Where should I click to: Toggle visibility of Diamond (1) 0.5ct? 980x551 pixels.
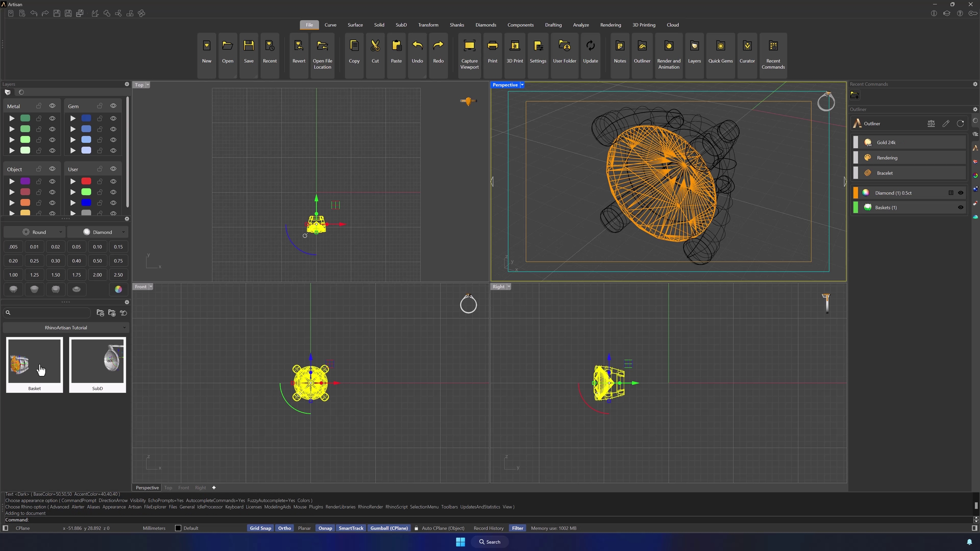click(x=960, y=193)
